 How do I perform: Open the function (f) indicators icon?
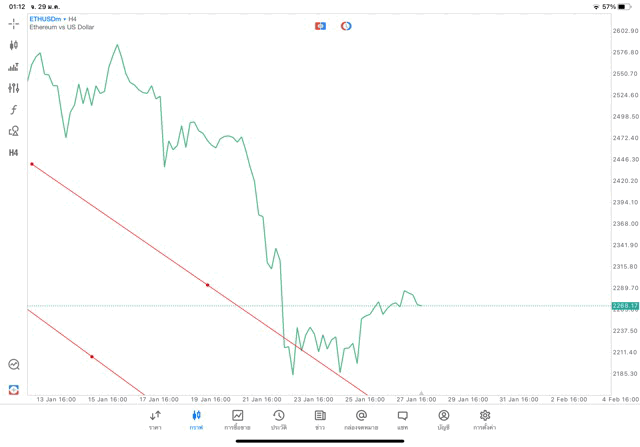tap(14, 110)
